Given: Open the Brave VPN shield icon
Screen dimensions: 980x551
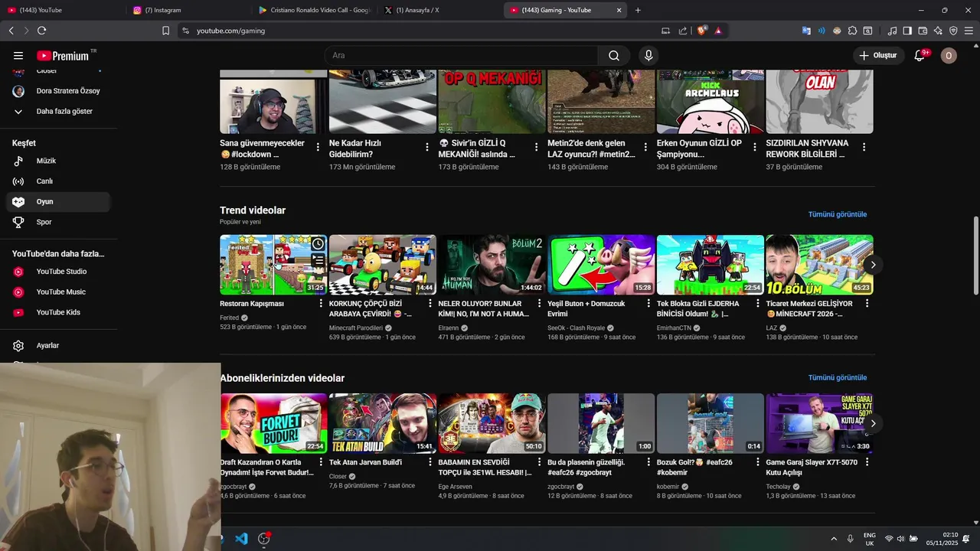Looking at the screenshot, I should (953, 31).
